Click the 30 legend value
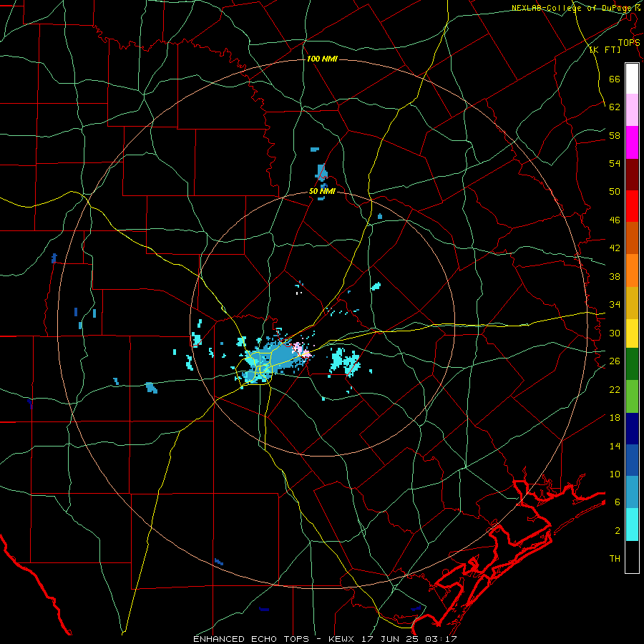 615,333
